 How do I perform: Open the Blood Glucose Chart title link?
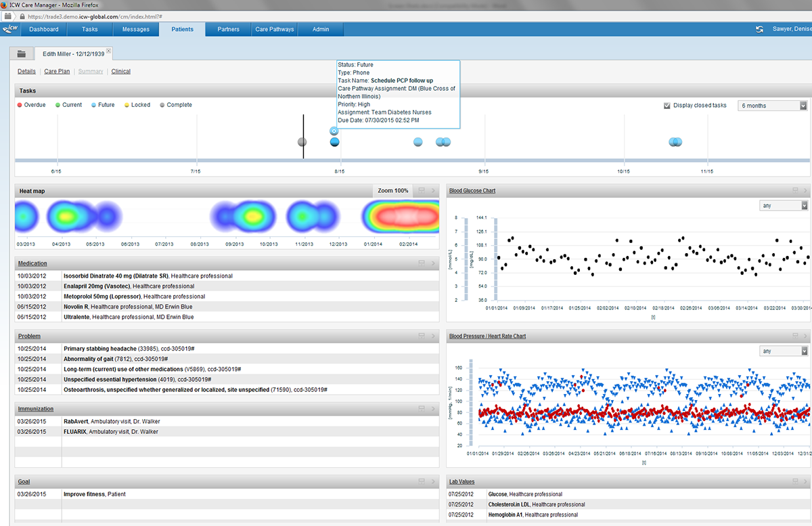472,191
